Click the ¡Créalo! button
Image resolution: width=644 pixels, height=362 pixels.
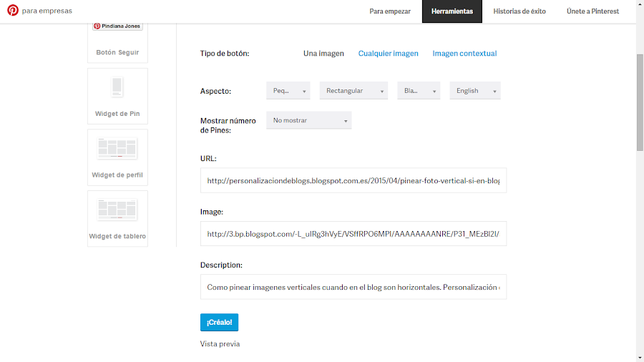pyautogui.click(x=220, y=322)
